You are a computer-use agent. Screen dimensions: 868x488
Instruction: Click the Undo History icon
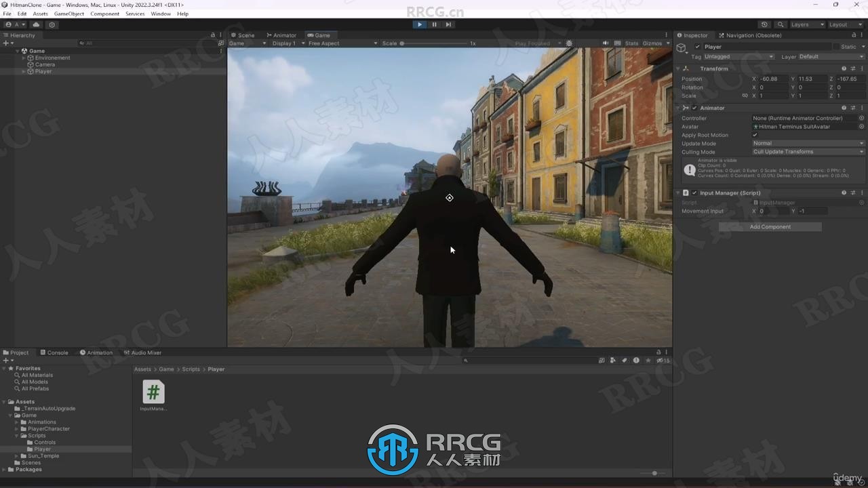(764, 24)
